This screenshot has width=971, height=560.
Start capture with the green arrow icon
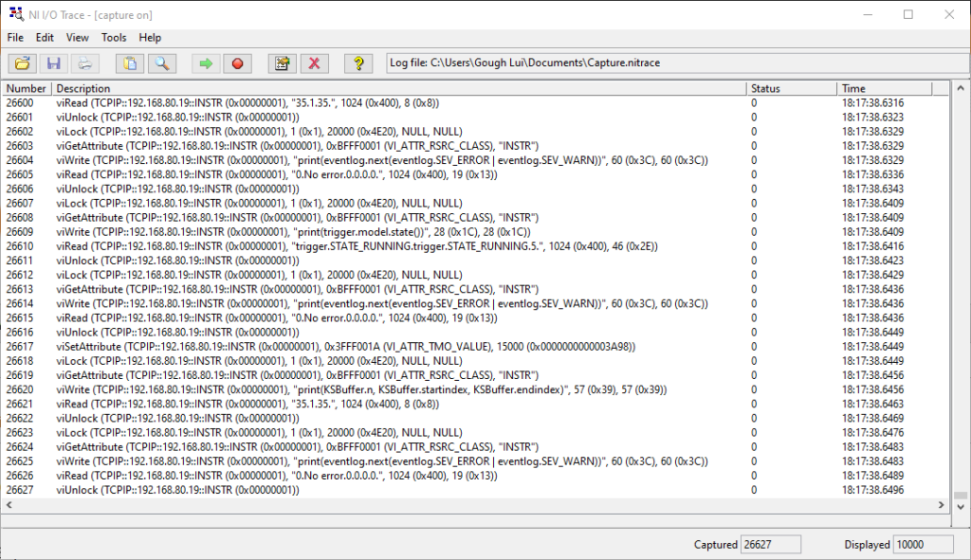pyautogui.click(x=206, y=63)
